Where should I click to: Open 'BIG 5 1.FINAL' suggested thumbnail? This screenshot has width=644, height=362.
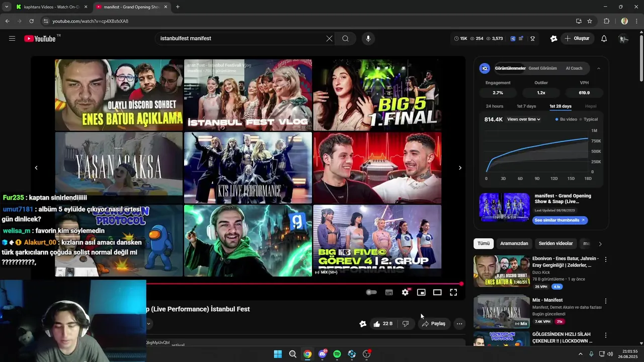[377, 95]
